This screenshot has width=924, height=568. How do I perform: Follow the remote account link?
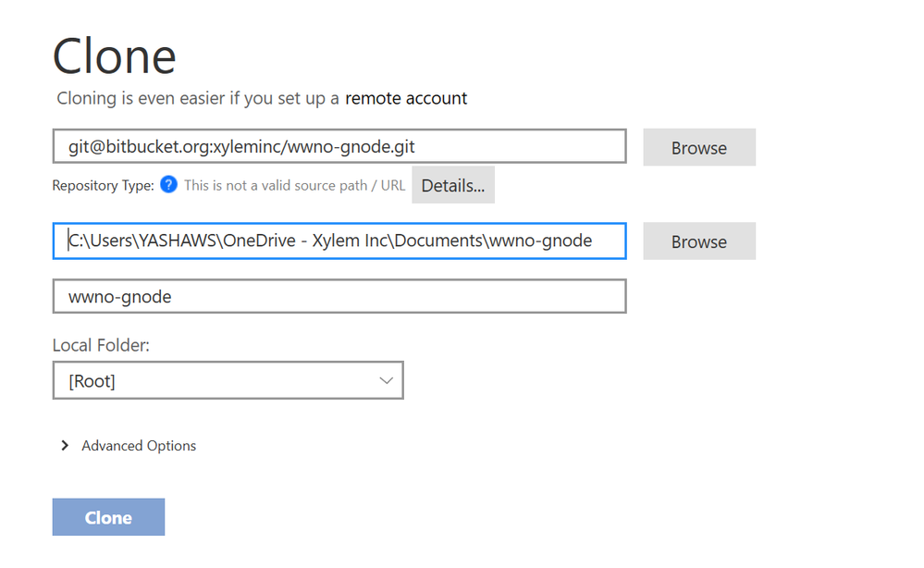click(x=406, y=98)
